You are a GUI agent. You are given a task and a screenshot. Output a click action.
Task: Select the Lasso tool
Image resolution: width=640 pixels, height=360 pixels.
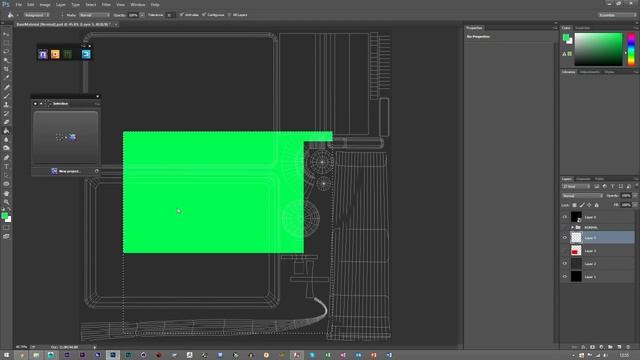tap(6, 51)
